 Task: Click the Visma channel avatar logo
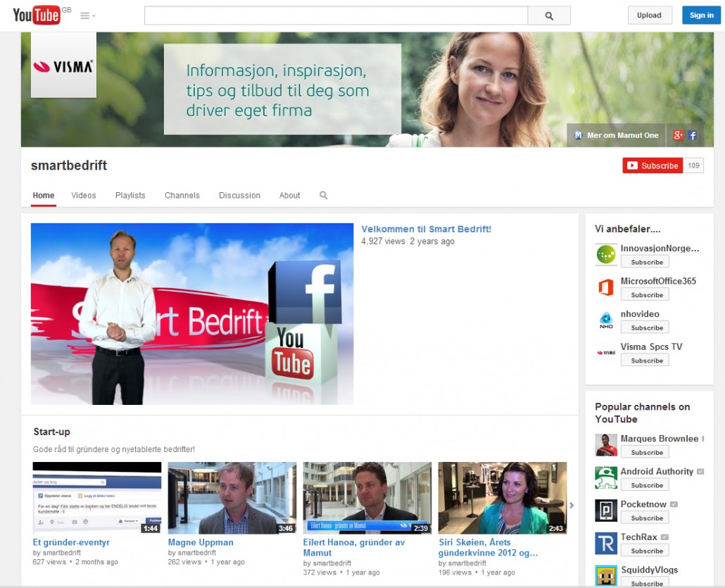63,65
